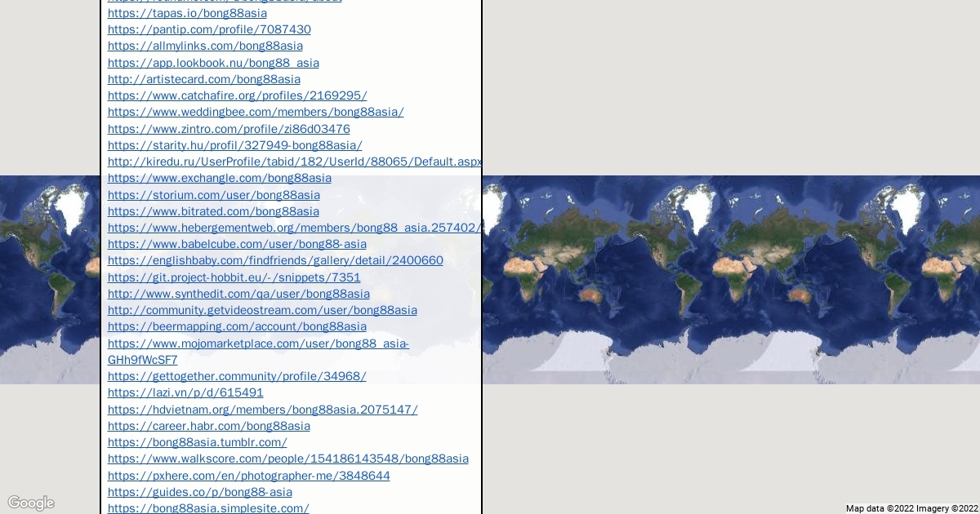Click the world map imagery on the right
Image resolution: width=980 pixels, height=514 pixels.
735,277
